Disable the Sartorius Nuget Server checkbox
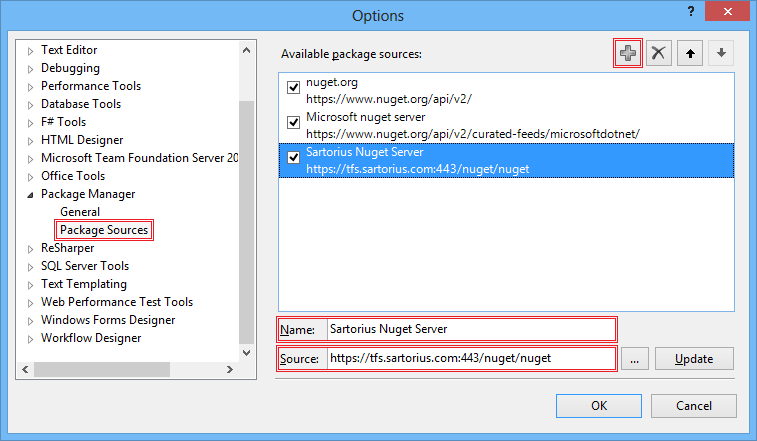Screen dimensions: 757x441 [x=294, y=157]
